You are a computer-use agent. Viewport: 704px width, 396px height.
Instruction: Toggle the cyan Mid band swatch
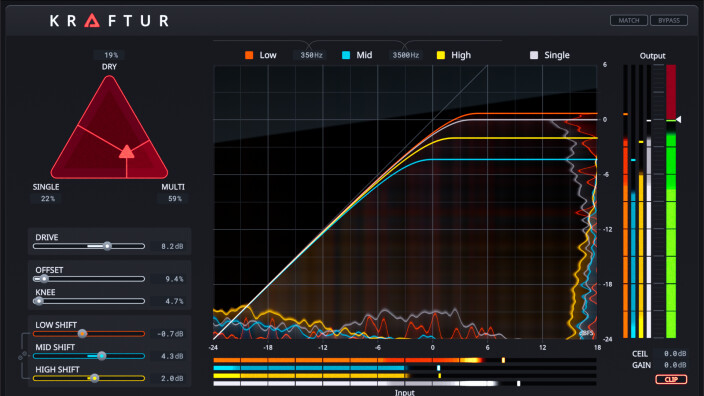click(346, 55)
